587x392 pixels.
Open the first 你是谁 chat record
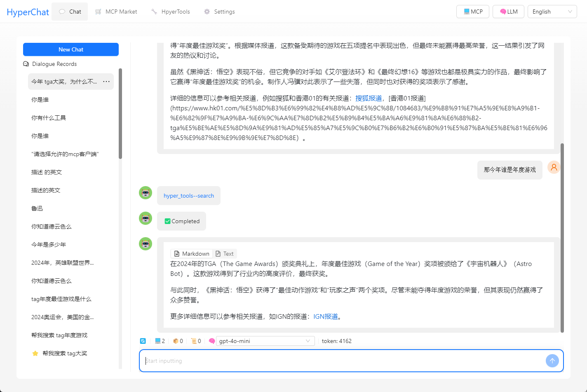[x=71, y=100]
